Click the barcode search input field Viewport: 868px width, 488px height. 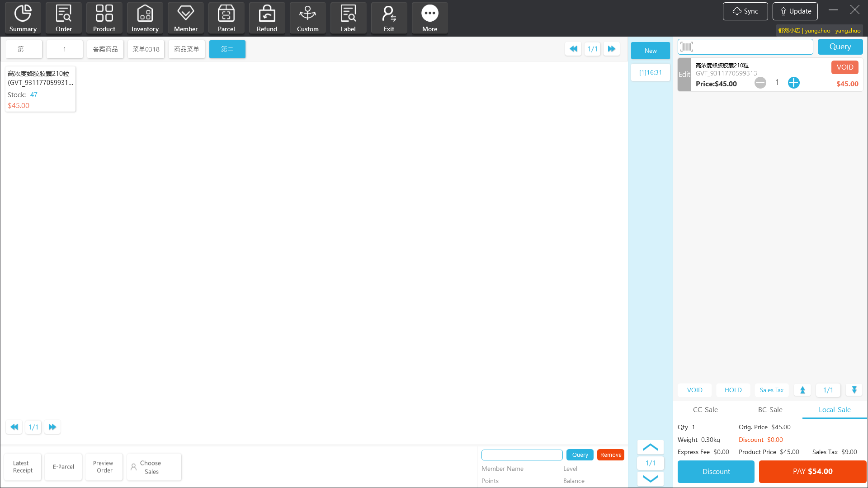coord(750,47)
